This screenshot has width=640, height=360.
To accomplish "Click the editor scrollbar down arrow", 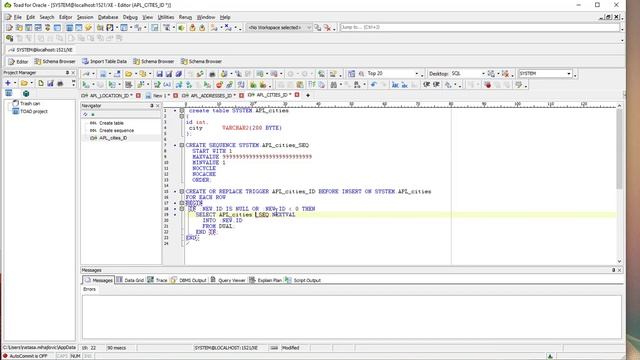I will tap(619, 261).
